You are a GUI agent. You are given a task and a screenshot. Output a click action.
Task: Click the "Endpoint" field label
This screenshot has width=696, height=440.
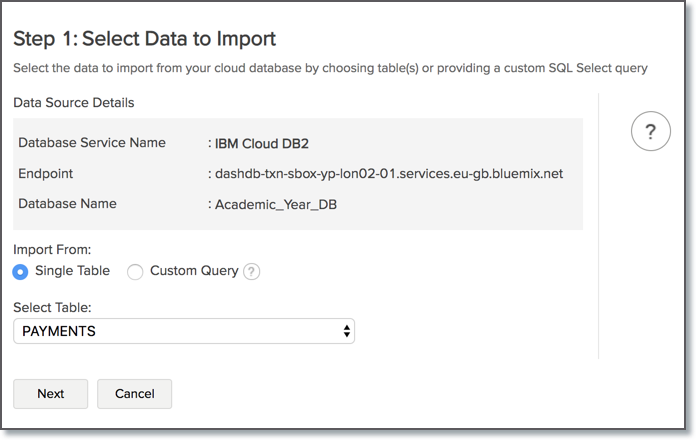click(x=46, y=173)
